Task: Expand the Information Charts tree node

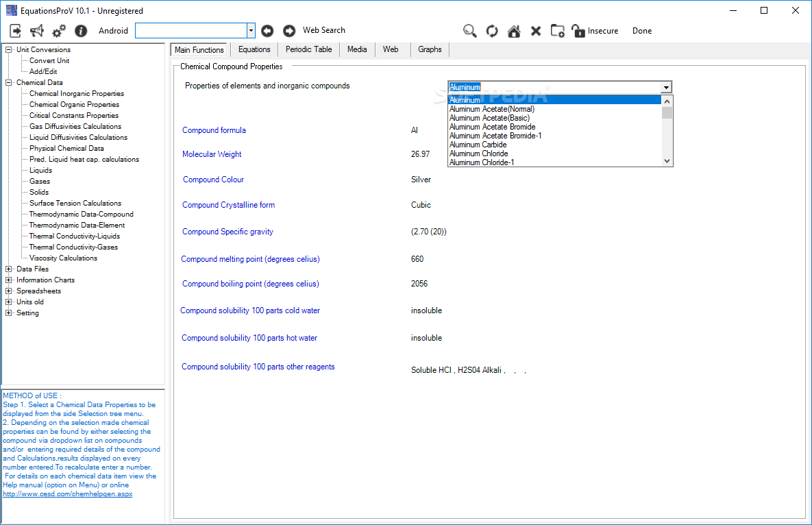Action: pyautogui.click(x=8, y=280)
